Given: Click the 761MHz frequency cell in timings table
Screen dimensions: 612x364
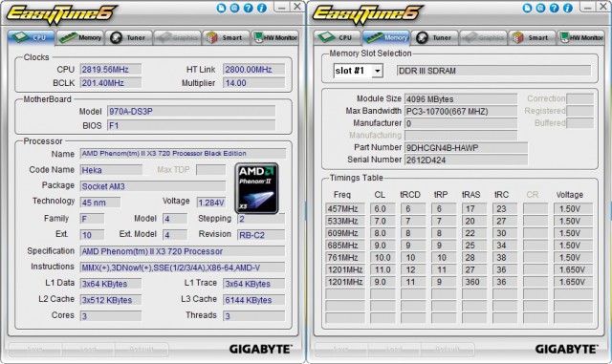Looking at the screenshot, I should [345, 258].
